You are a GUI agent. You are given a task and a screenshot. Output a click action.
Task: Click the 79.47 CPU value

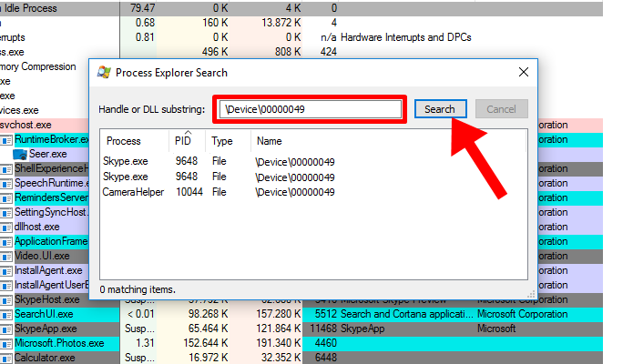coord(143,8)
